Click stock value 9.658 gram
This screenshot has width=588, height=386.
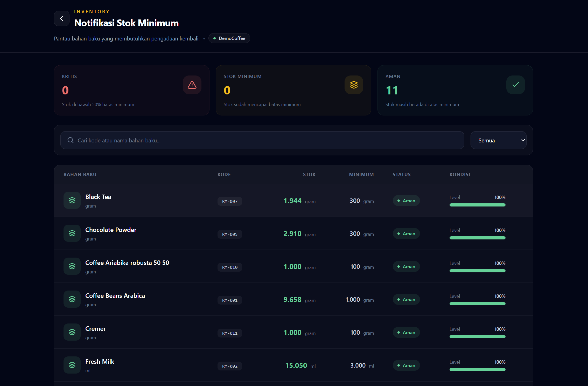[299, 300]
